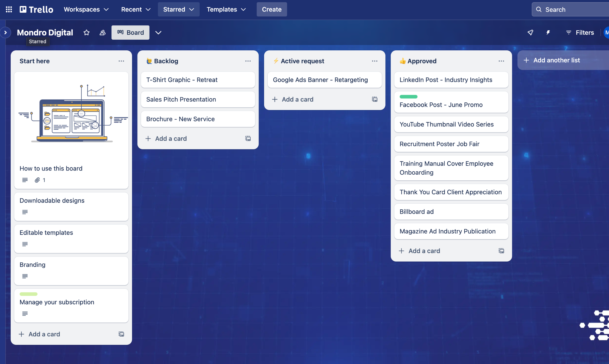The width and height of the screenshot is (609, 364).
Task: Open workspace visibility people icon
Action: [x=102, y=33]
